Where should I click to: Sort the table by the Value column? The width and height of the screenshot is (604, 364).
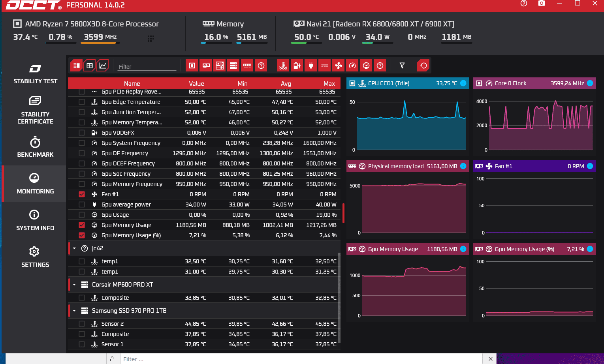tap(196, 84)
